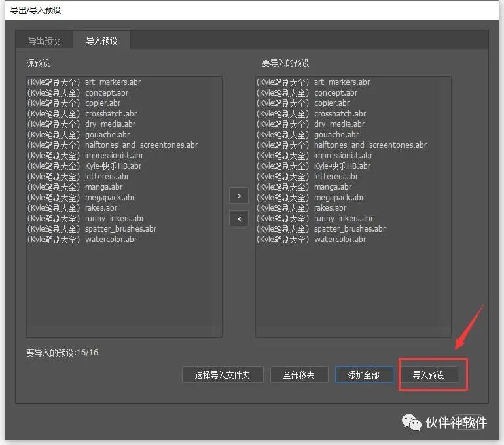The image size is (504, 445).
Task: Select manga.abr in the 源预设 list
Action: click(75, 187)
